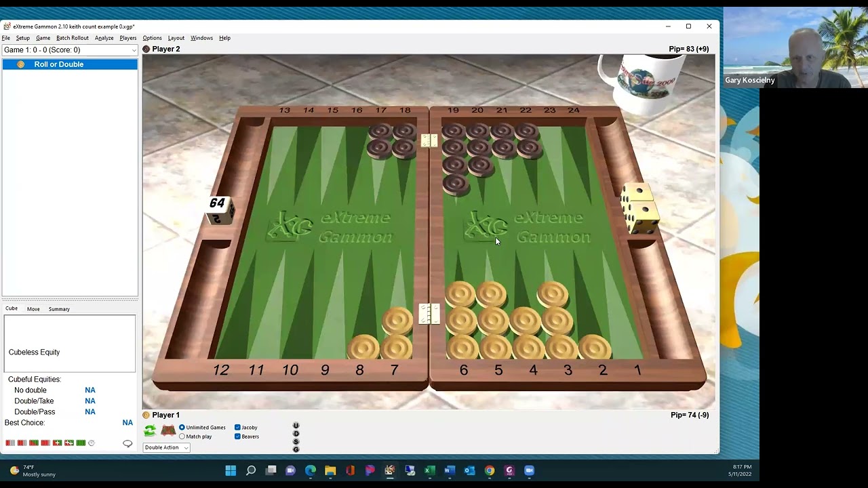Click the checker stack on point 6

pyautogui.click(x=461, y=321)
